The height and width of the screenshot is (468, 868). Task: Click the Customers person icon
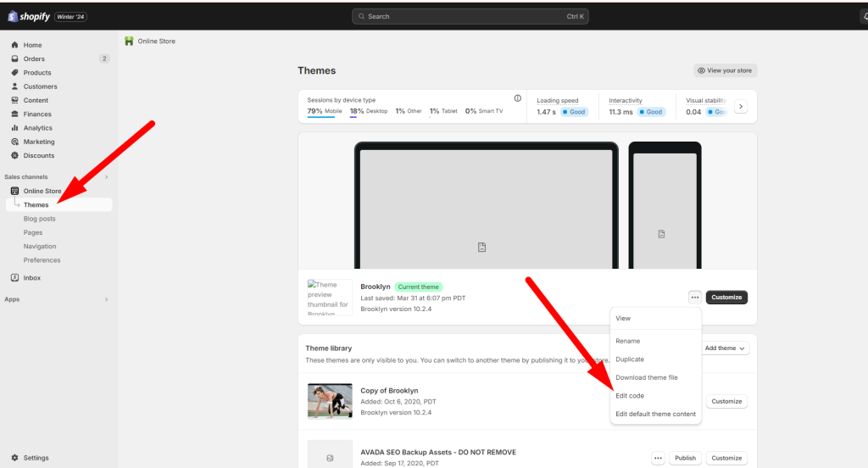[x=15, y=86]
